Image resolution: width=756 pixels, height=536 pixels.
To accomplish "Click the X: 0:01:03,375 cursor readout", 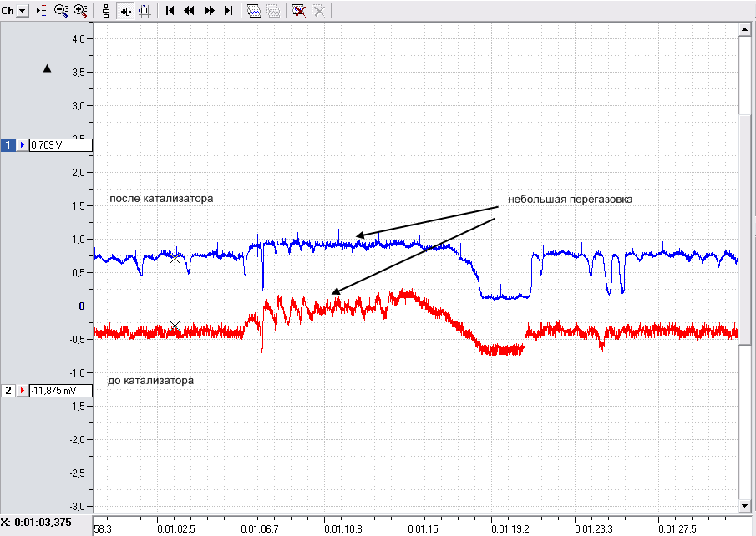I will click(36, 523).
